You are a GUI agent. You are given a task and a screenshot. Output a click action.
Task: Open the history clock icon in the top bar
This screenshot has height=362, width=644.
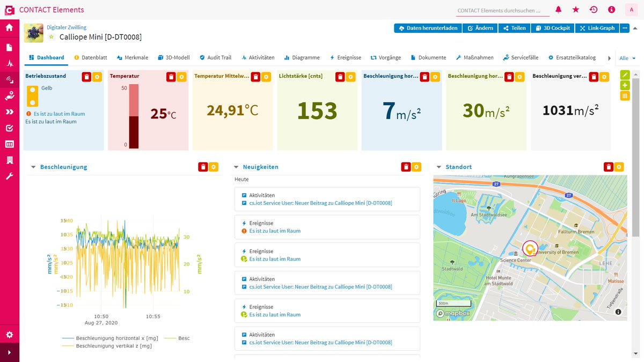click(x=593, y=9)
